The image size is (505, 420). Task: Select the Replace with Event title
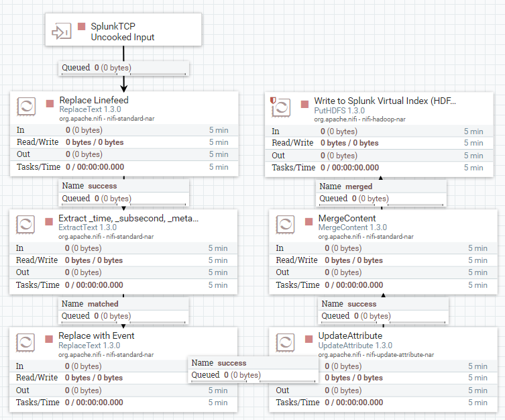97,335
